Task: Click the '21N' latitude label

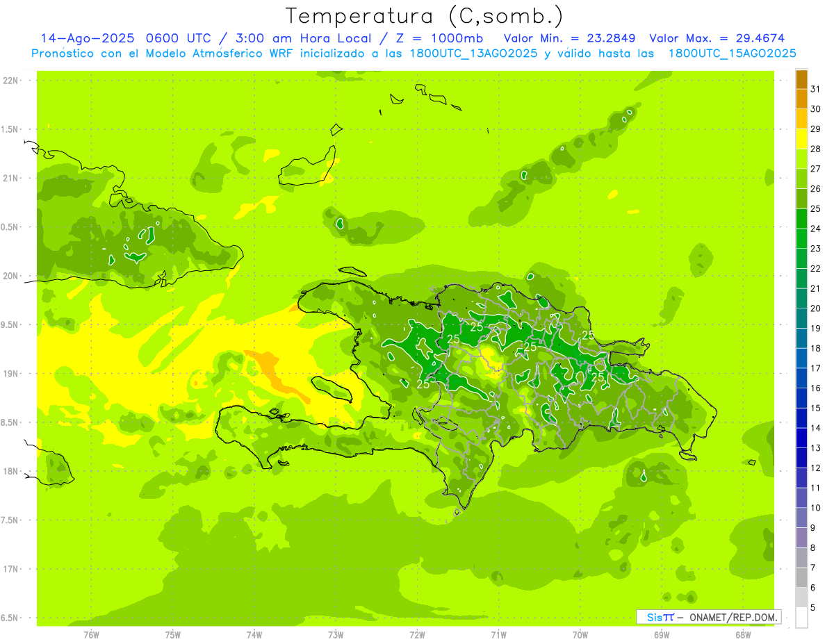Action: click(11, 179)
